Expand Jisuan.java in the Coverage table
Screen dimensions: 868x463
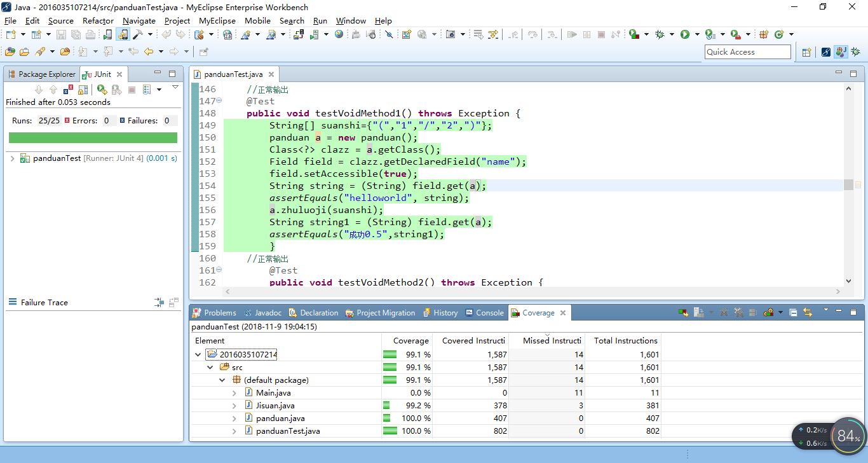tap(234, 406)
